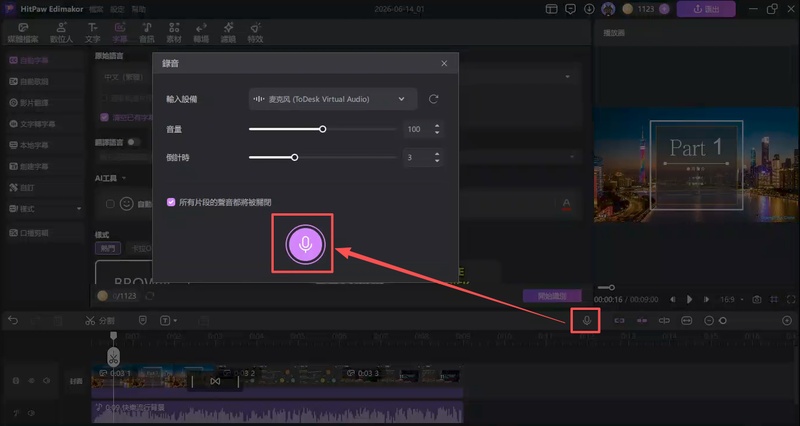Viewport: 800px width, 426px height.
Task: Select the 熱門 style tag
Action: coord(108,248)
